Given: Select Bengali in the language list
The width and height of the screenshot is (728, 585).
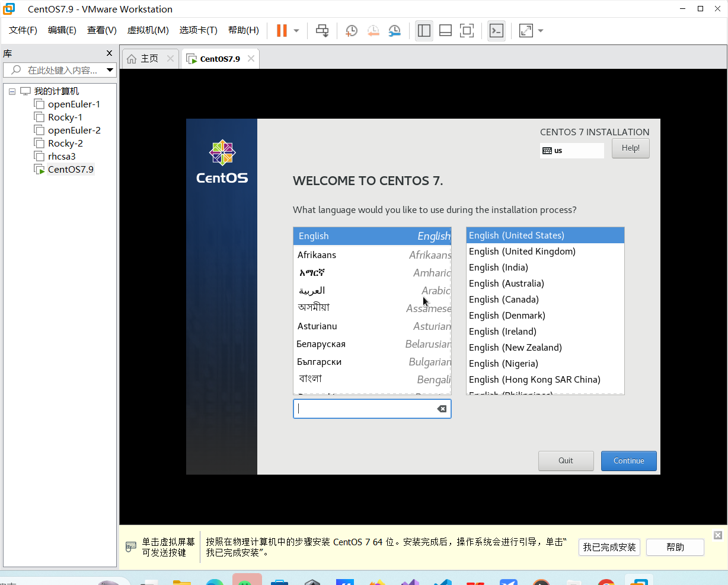Looking at the screenshot, I should coord(372,380).
